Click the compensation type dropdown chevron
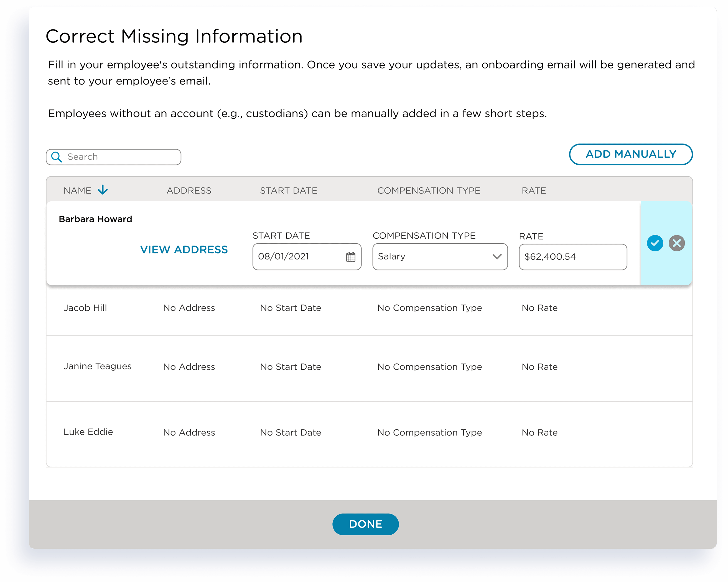Viewport: 728px width, 582px height. click(497, 257)
